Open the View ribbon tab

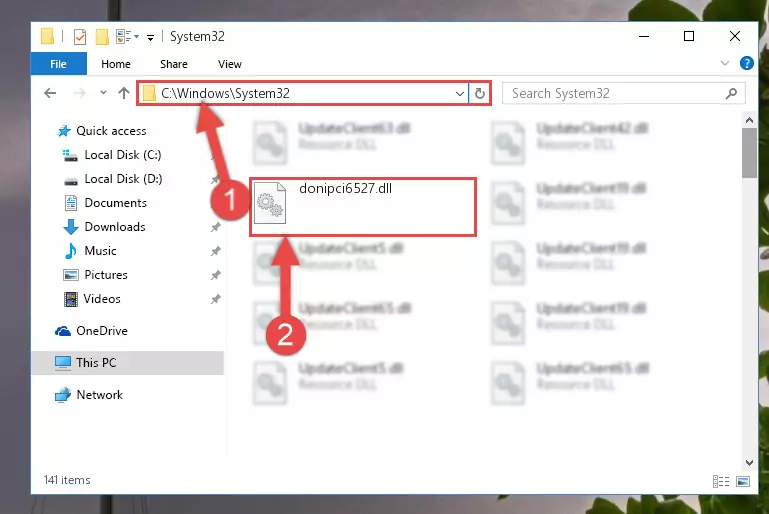pyautogui.click(x=230, y=64)
